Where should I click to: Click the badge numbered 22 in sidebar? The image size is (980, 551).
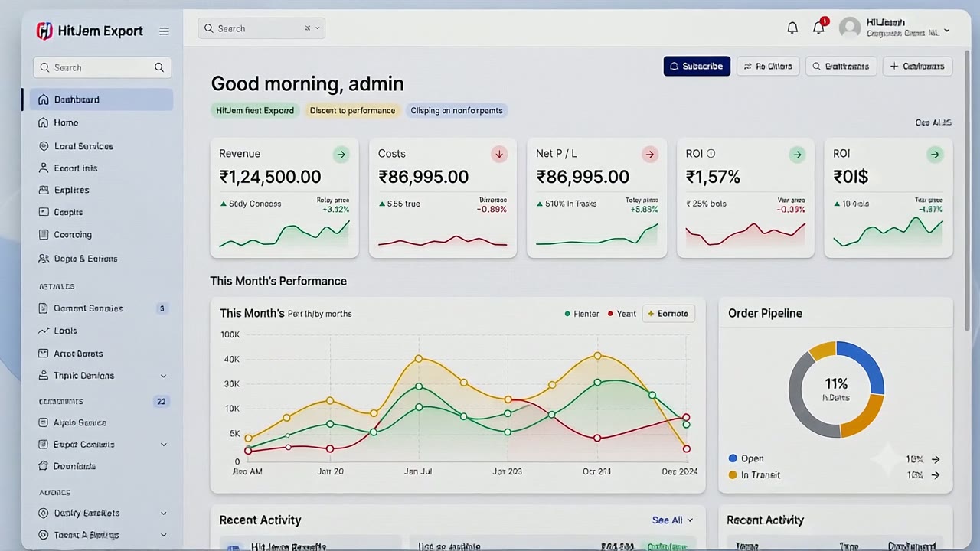162,402
